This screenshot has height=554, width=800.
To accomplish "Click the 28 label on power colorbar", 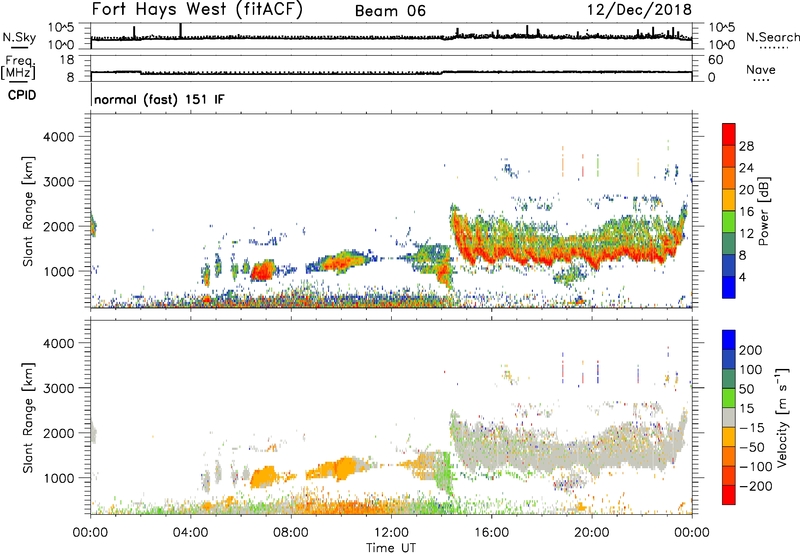I will coord(746,146).
